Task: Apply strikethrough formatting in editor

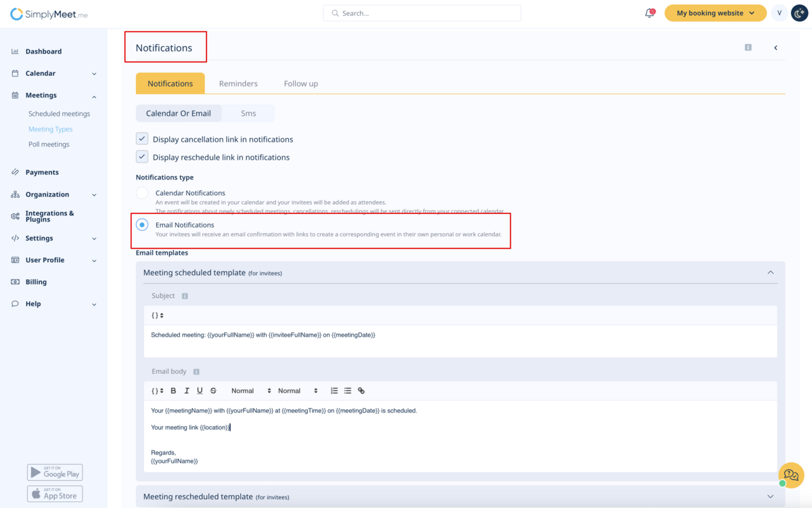Action: click(x=213, y=391)
